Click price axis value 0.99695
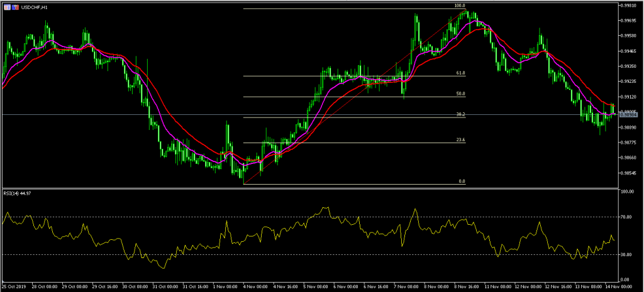 tap(628, 21)
